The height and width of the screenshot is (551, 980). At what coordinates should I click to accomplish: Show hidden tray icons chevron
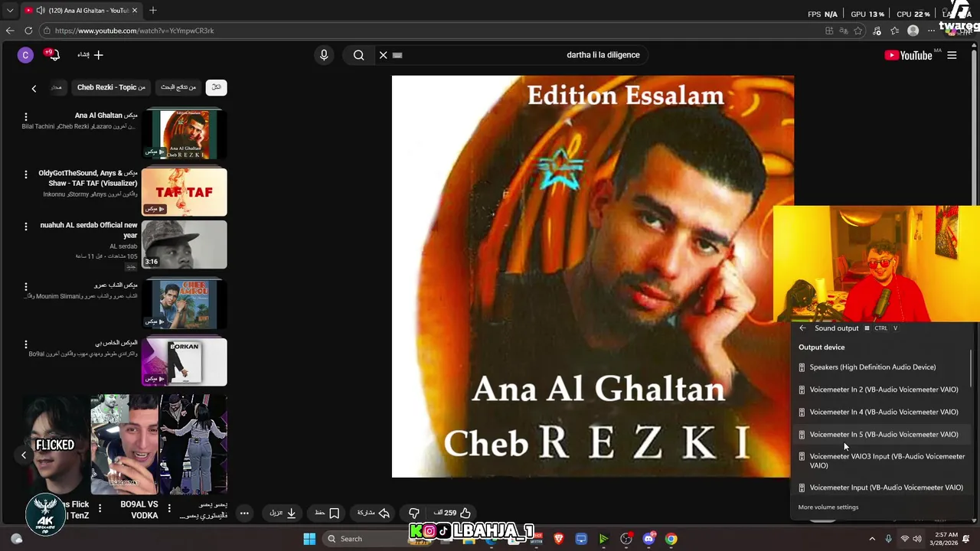(872, 539)
